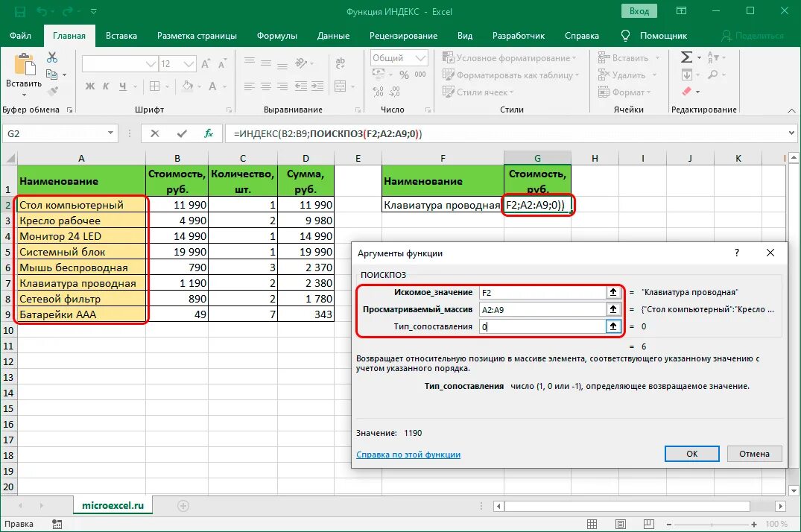Click OK in function arguments dialog
Viewport: 801px width, 532px height.
pos(691,453)
